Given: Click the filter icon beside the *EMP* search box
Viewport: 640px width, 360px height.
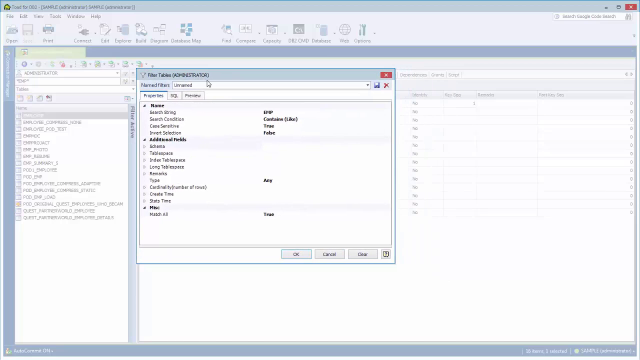Looking at the screenshot, I should (125, 81).
